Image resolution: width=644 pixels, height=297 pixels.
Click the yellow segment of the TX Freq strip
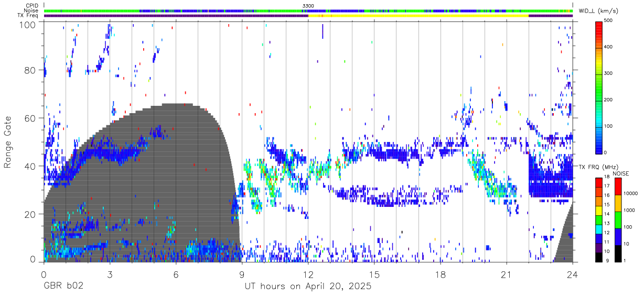pyautogui.click(x=418, y=16)
